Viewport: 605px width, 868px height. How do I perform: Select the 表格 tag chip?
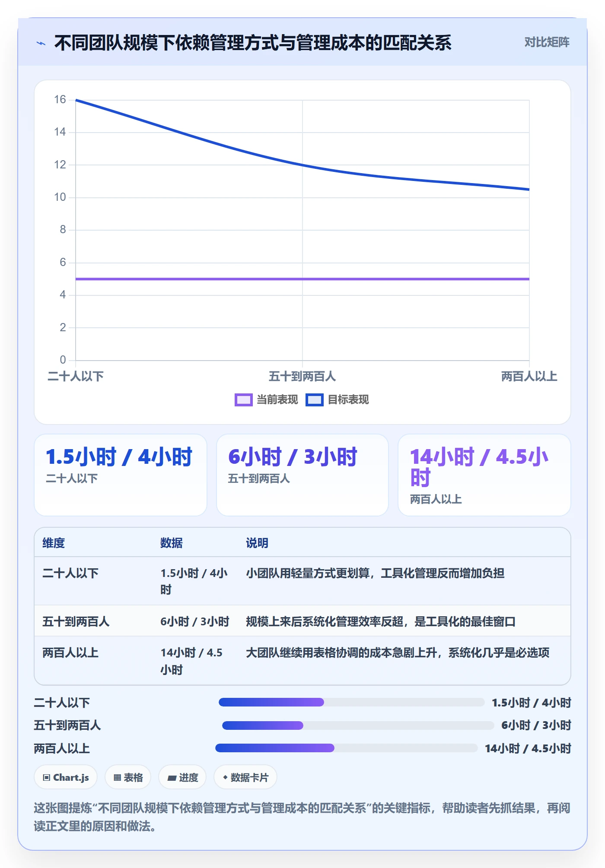[128, 777]
